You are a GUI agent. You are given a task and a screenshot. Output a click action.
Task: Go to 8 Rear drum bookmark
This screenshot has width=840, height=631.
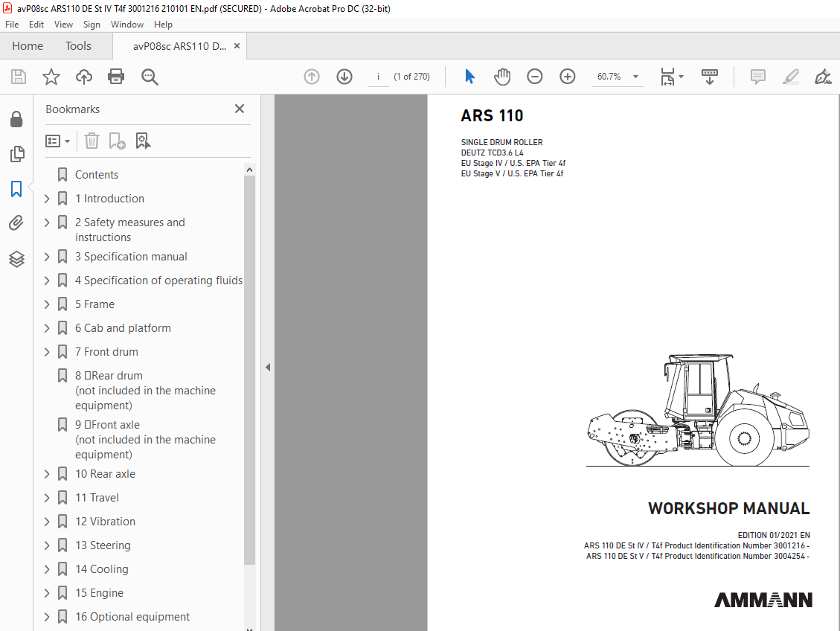click(145, 391)
